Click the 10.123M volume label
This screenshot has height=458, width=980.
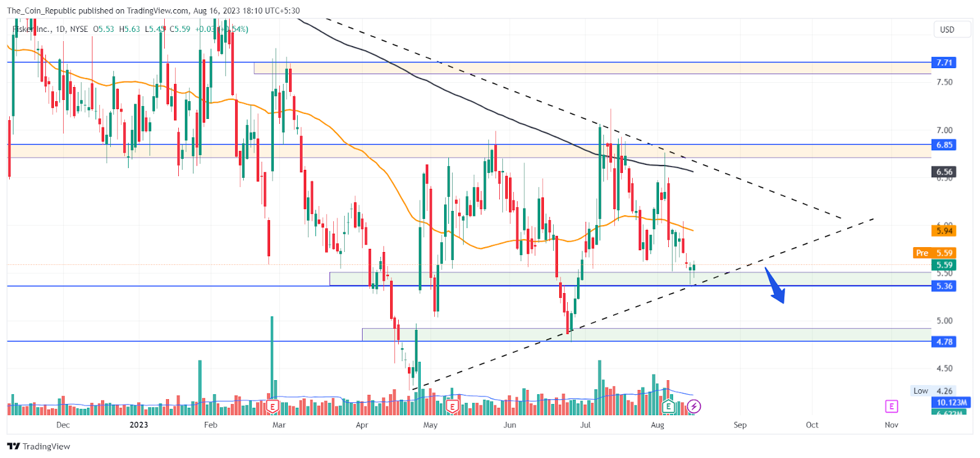[x=952, y=402]
